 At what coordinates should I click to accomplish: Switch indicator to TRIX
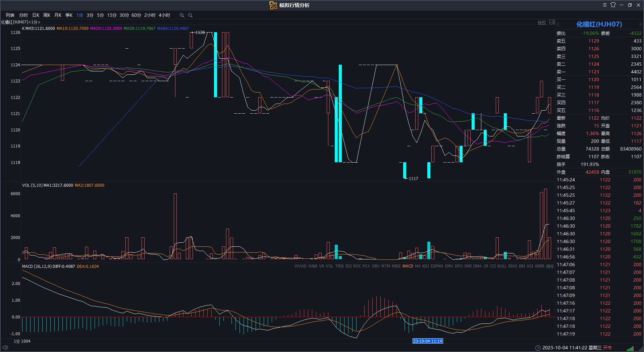click(x=339, y=266)
